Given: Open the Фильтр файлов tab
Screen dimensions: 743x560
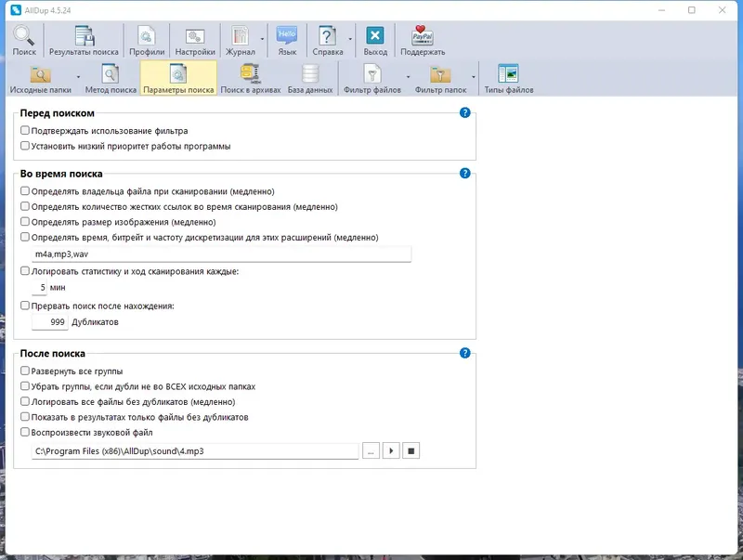Looking at the screenshot, I should click(x=372, y=79).
